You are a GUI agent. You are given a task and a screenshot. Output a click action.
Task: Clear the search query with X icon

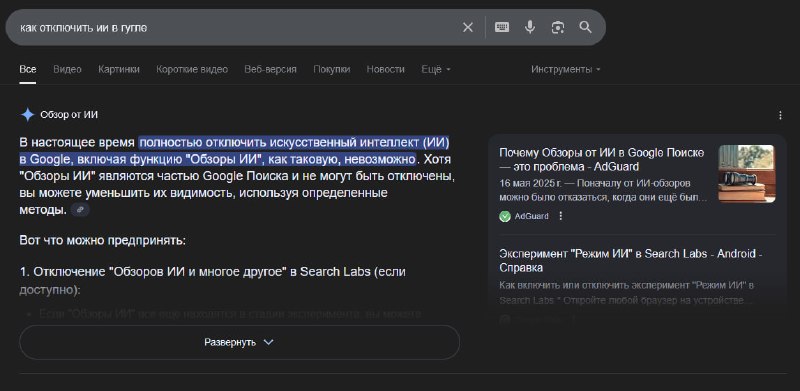coord(467,28)
